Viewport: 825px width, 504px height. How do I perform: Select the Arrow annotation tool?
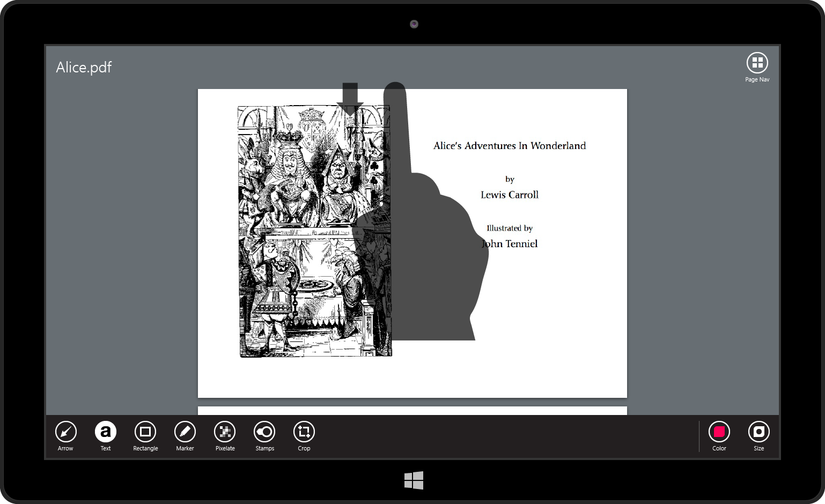click(x=66, y=432)
